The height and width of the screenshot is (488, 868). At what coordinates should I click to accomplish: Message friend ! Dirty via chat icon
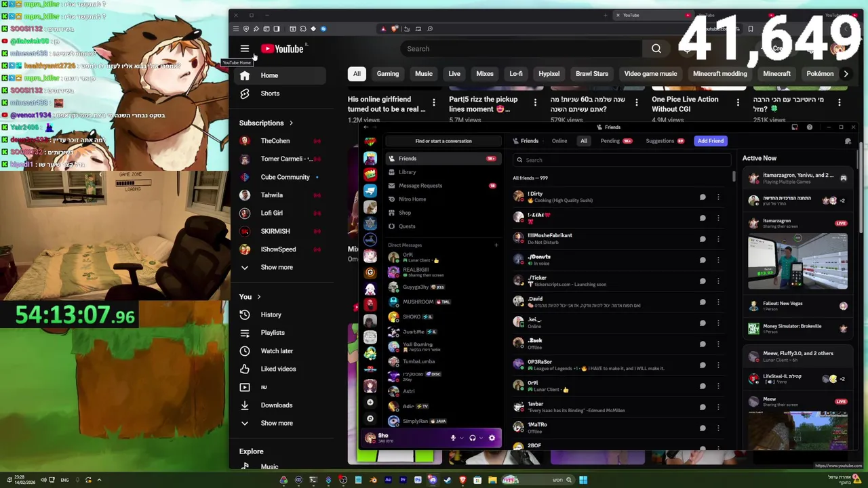703,197
